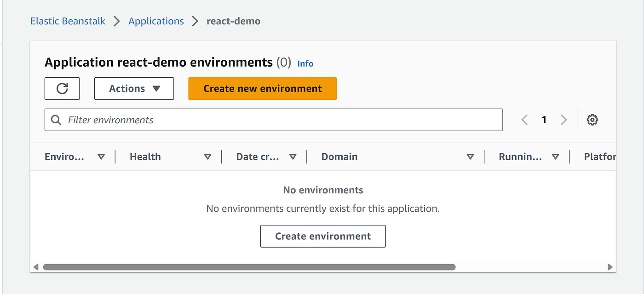This screenshot has width=644, height=294.
Task: Go to previous page arrow
Action: (x=524, y=120)
